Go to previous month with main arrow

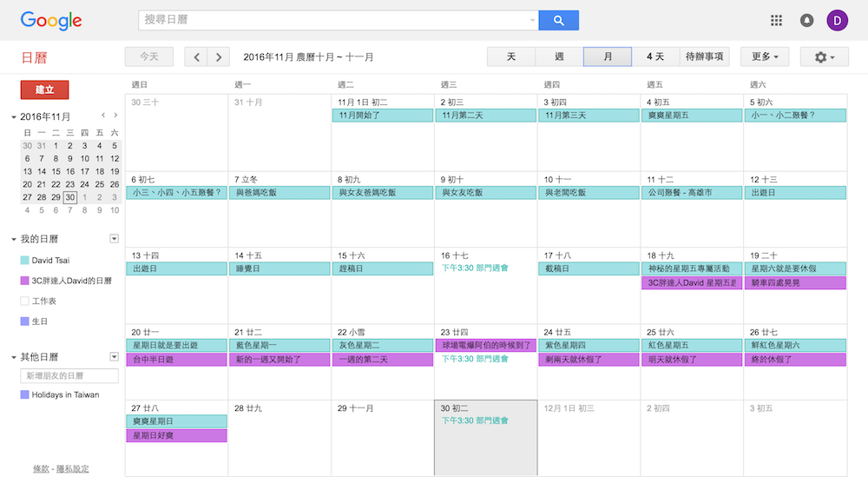pos(197,57)
